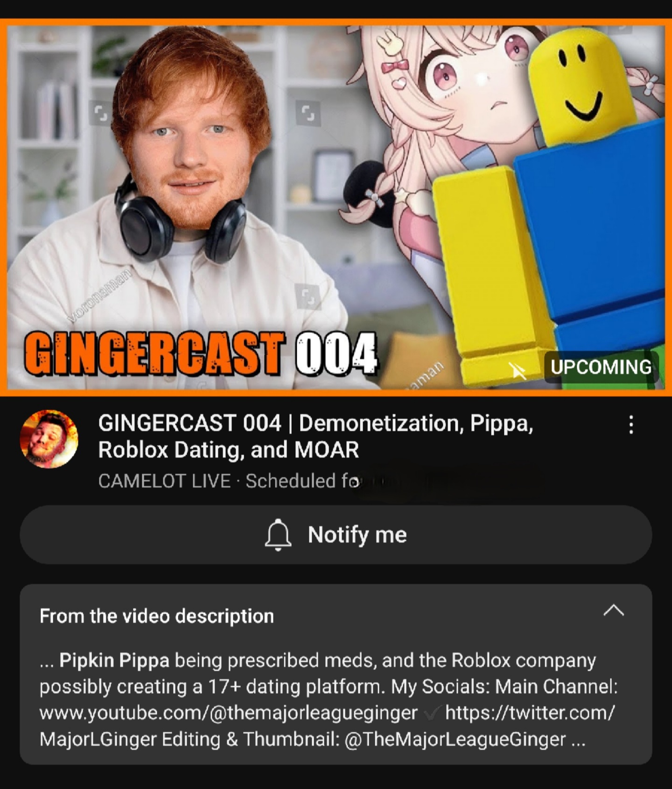Screen dimensions: 672x789
Task: Open the twitter.com/MajorLGinger link
Action: (327, 726)
